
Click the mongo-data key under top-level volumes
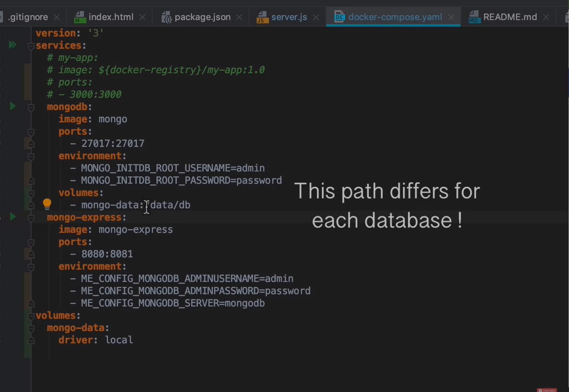pos(76,328)
